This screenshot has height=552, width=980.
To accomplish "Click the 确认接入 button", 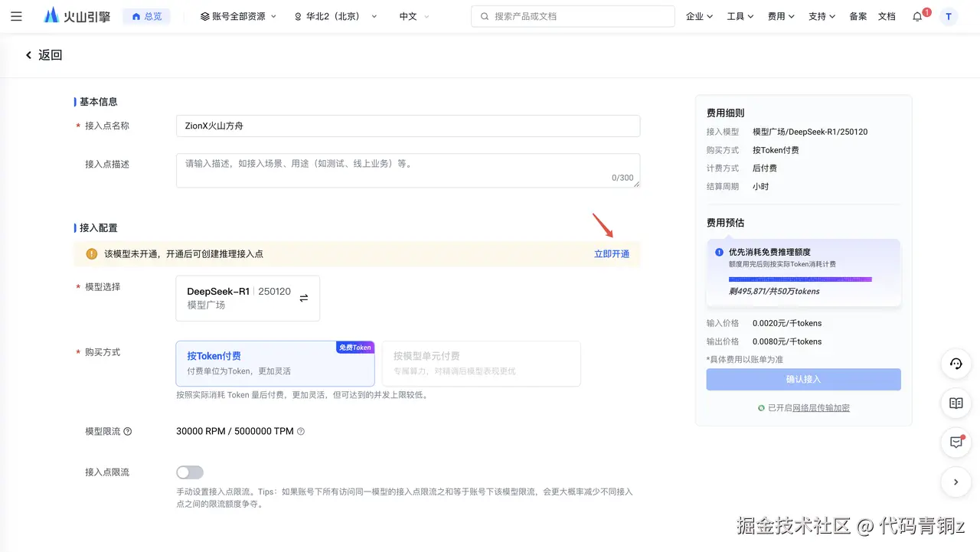I will 803,380.
